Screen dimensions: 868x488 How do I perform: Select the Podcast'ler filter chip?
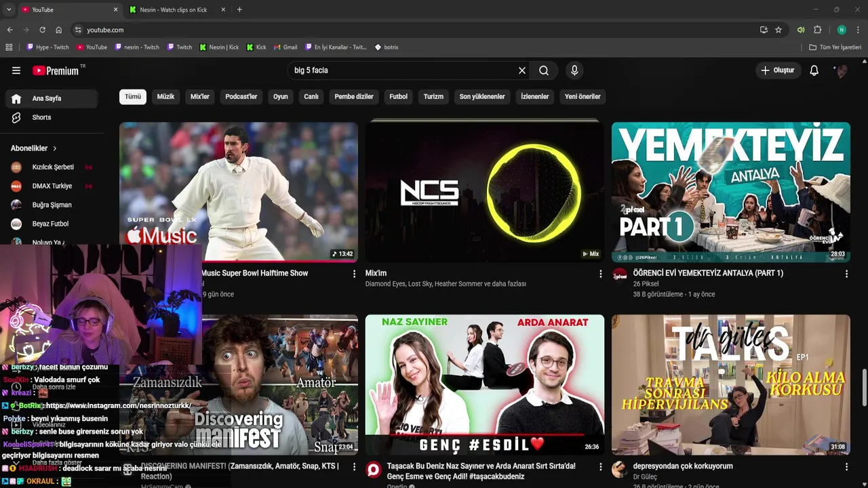coord(241,96)
